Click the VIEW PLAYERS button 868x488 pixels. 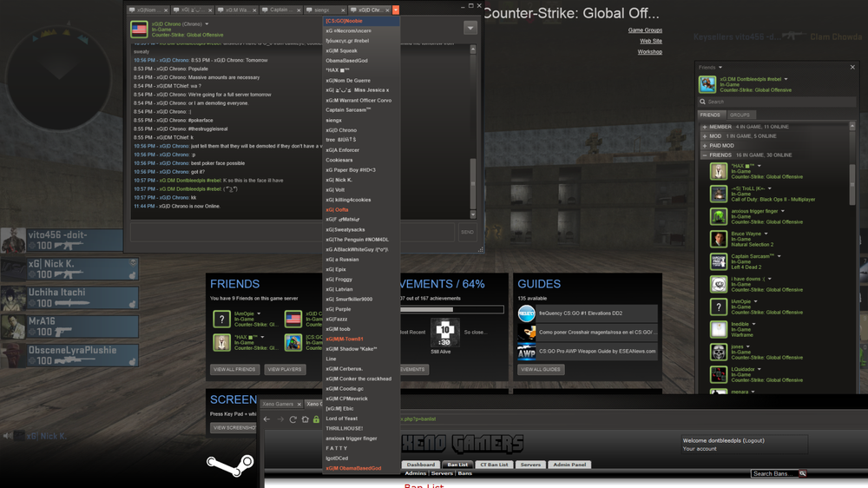pyautogui.click(x=285, y=369)
